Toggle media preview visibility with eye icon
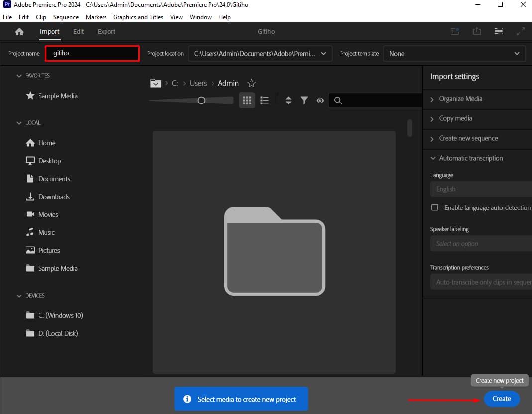 (320, 100)
